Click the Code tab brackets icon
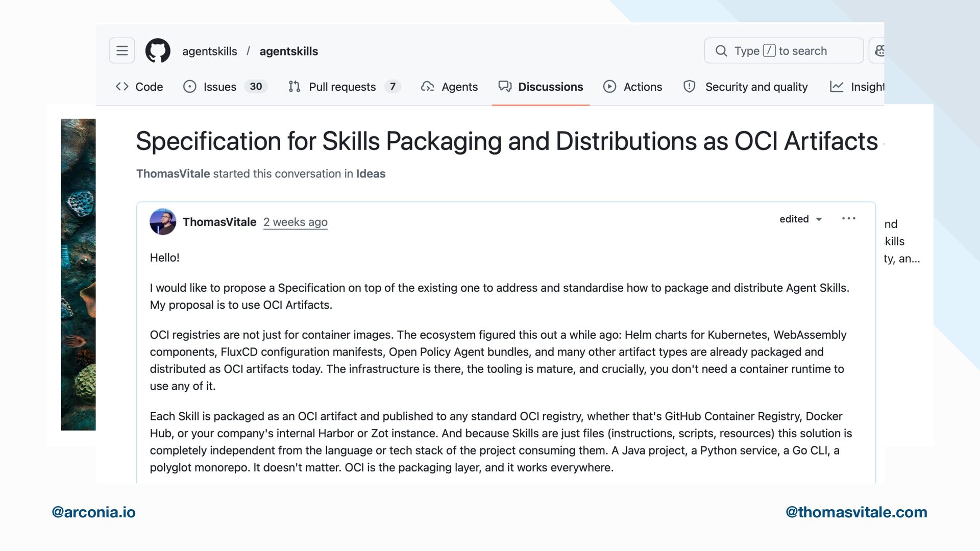 (x=122, y=87)
